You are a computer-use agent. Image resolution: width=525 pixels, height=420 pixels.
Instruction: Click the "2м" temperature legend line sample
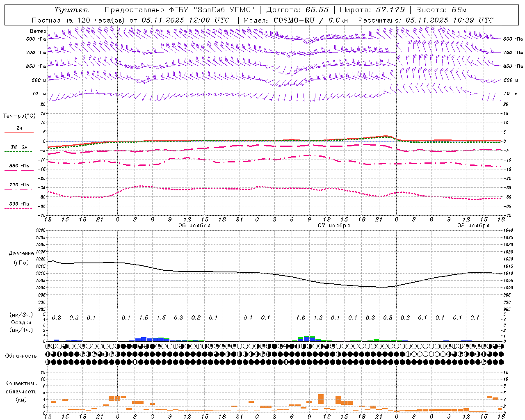pos(19,132)
